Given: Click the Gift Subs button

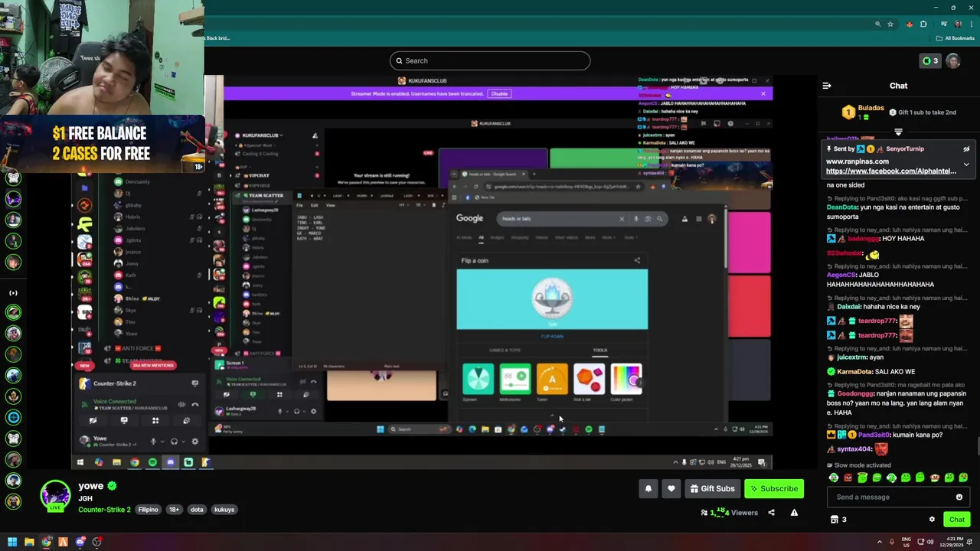Looking at the screenshot, I should tap(712, 489).
